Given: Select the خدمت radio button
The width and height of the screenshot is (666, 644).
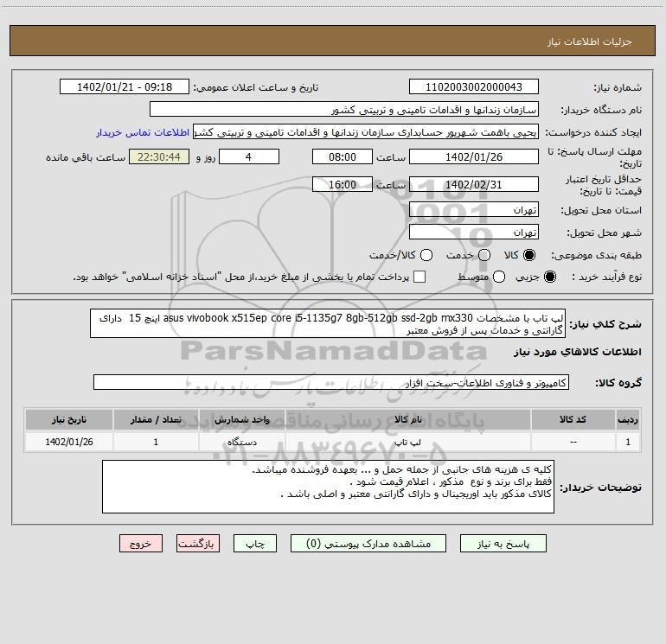Looking at the screenshot, I should point(484,255).
